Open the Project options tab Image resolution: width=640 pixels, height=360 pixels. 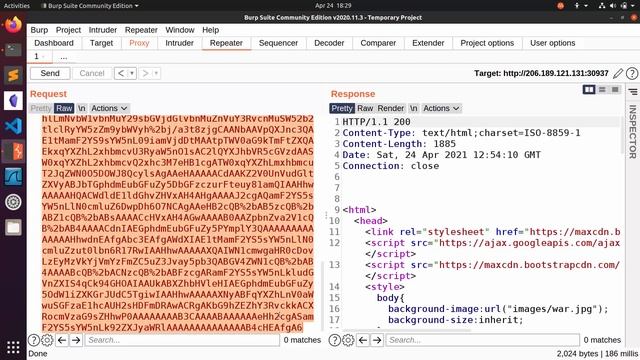pos(487,43)
